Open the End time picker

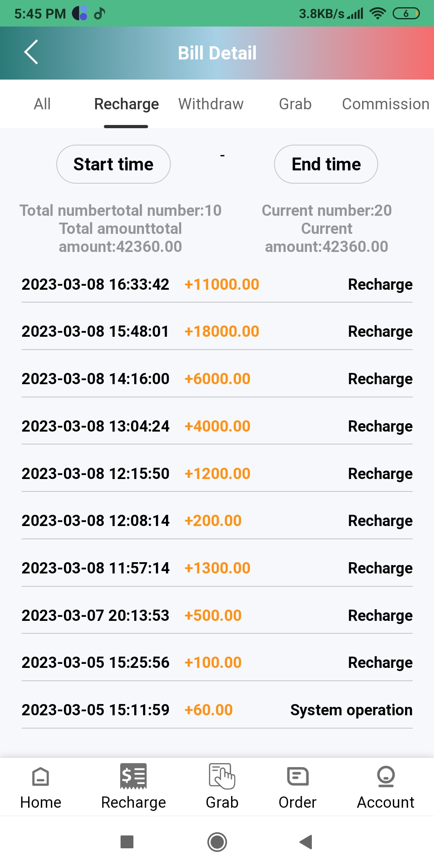[326, 164]
